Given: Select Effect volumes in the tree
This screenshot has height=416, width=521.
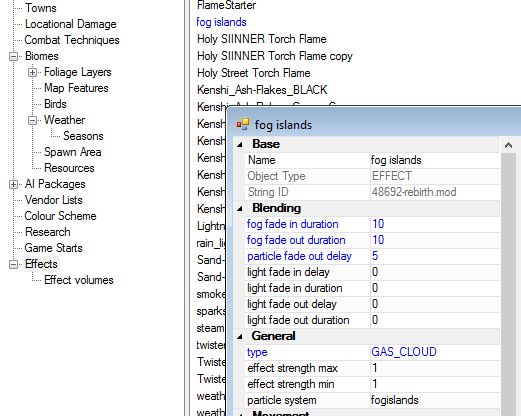Looking at the screenshot, I should (79, 280).
